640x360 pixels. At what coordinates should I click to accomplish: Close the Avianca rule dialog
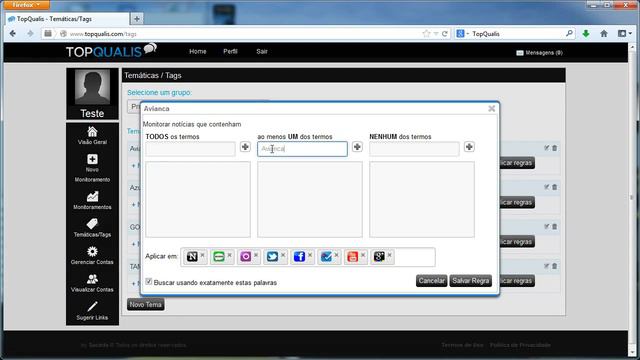tap(491, 109)
